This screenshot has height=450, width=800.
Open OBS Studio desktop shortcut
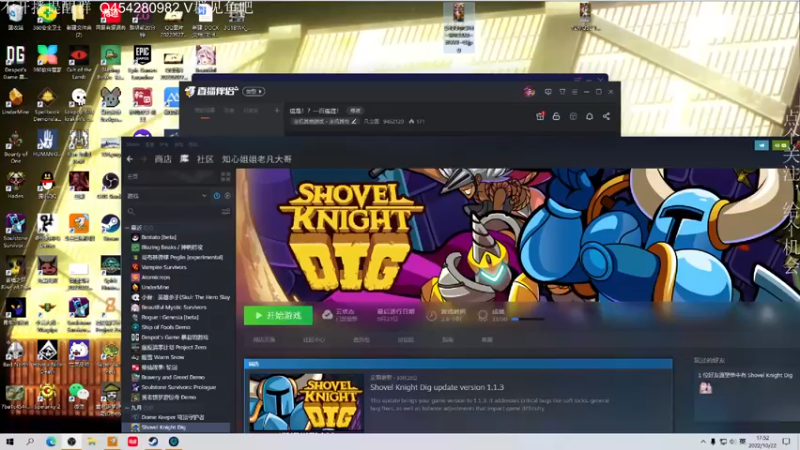pyautogui.click(x=110, y=185)
